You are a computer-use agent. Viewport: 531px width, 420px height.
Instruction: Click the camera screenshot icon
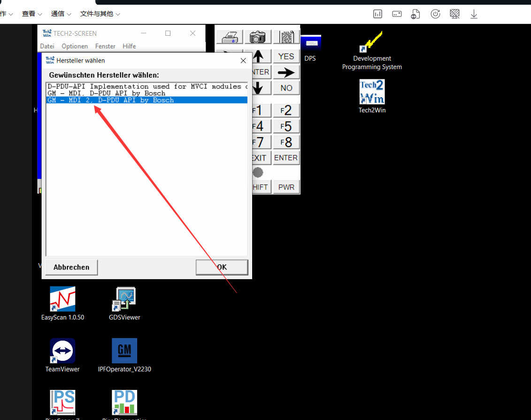pyautogui.click(x=258, y=37)
